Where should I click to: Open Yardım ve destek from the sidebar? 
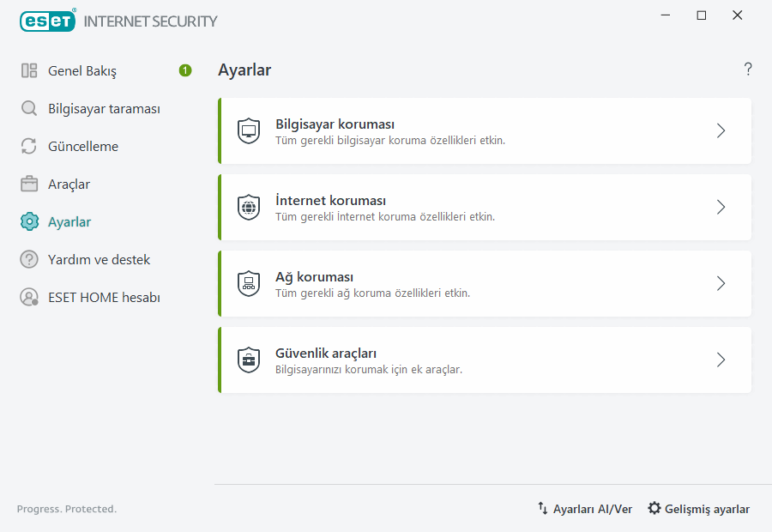(x=100, y=259)
